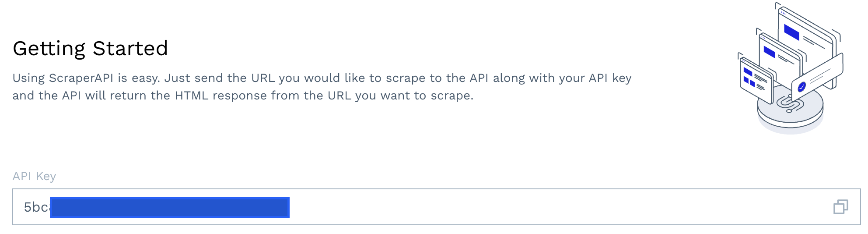Click the blue checkmark badge in the illustration

[801, 87]
